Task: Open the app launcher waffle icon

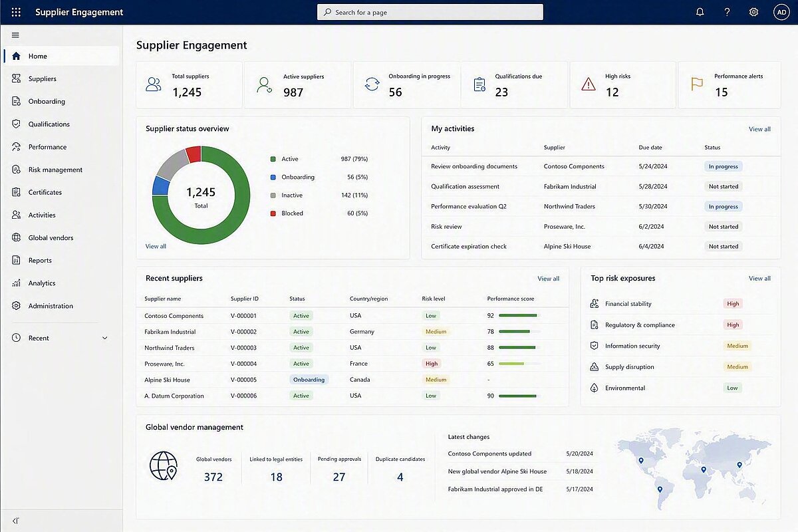Action: tap(16, 12)
